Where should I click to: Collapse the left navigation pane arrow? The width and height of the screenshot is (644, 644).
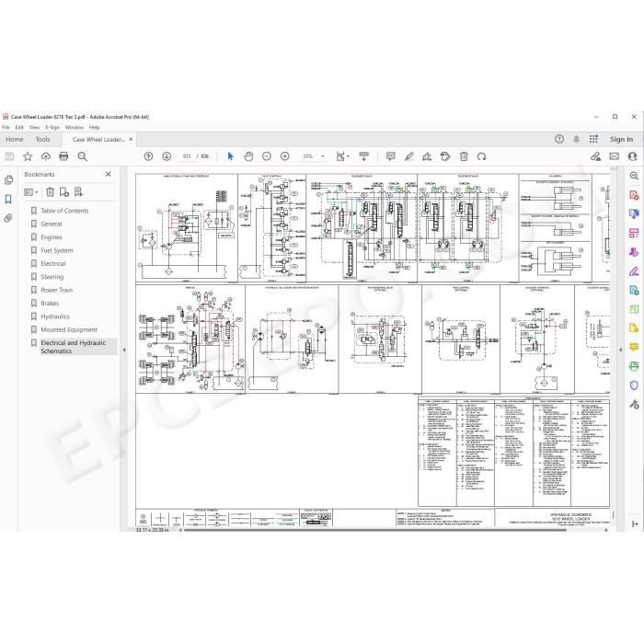124,350
